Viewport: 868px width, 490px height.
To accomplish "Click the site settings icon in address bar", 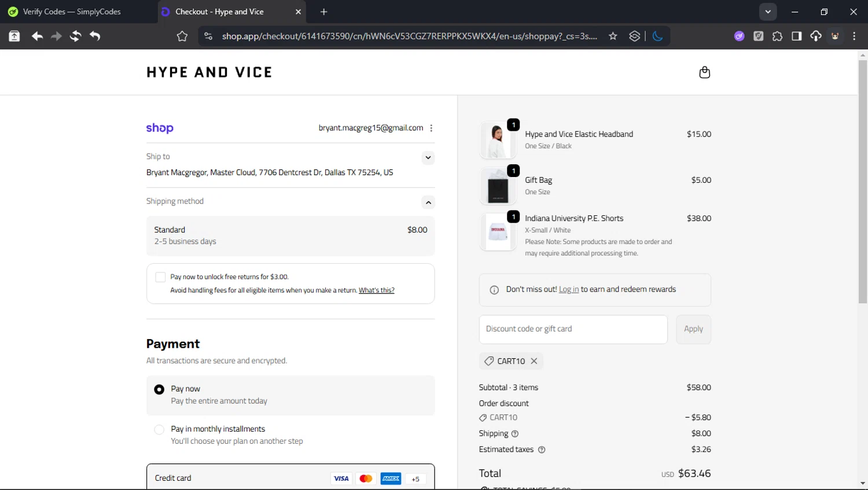I will point(208,36).
